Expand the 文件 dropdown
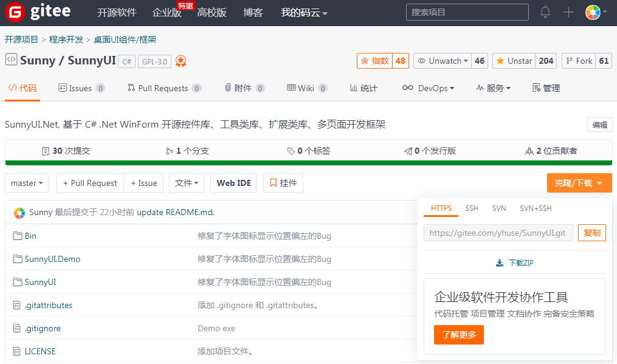Viewport: 617px width, 364px height. pyautogui.click(x=187, y=183)
